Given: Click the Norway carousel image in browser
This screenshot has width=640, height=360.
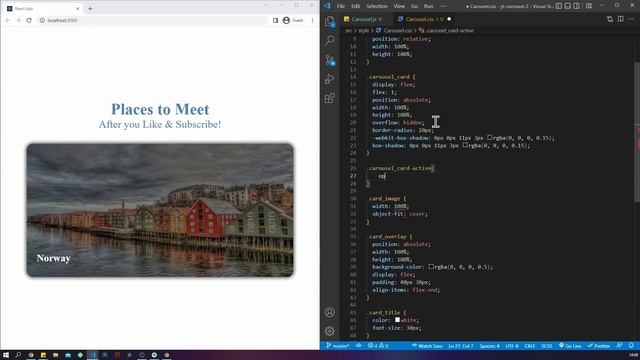Looking at the screenshot, I should tap(160, 210).
